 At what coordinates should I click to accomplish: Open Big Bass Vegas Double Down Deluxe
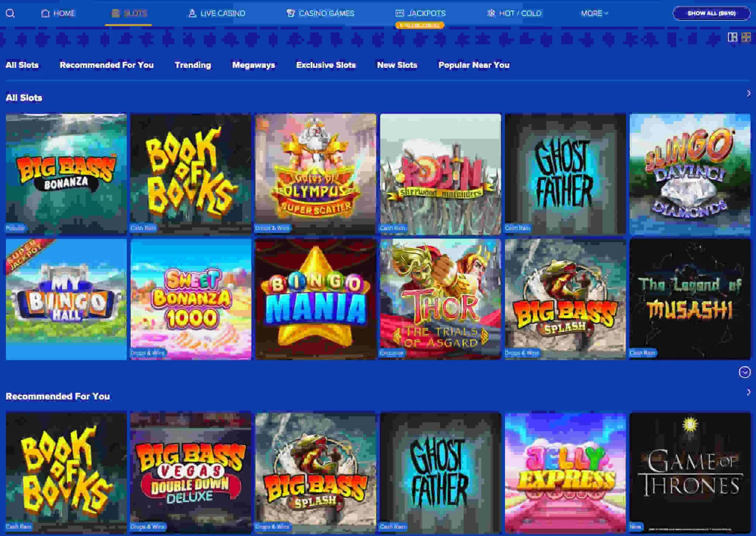click(191, 473)
